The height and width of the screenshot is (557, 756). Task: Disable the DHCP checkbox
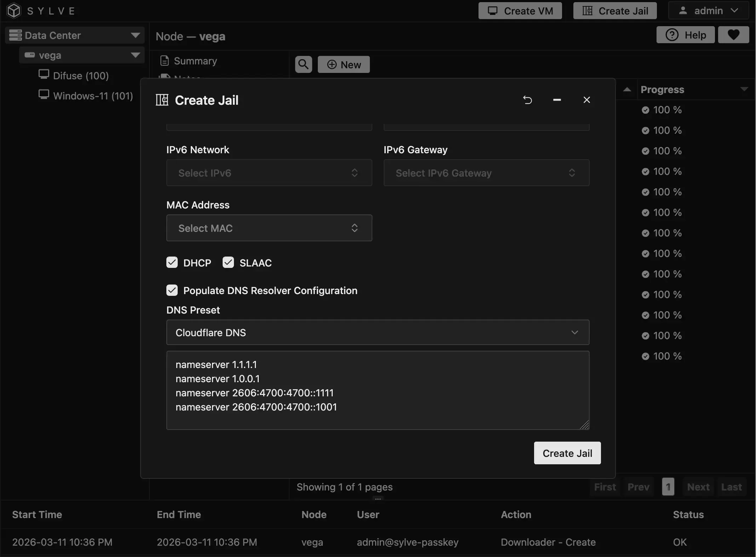[x=172, y=262]
